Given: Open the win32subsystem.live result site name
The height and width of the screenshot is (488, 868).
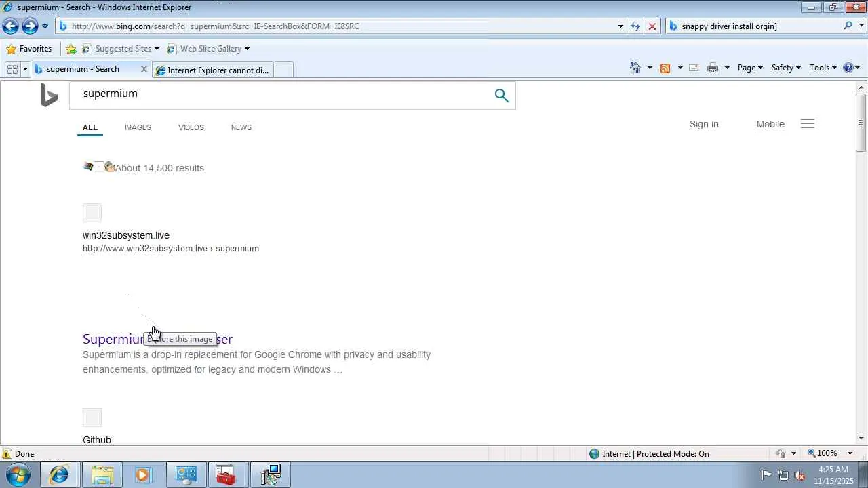Looking at the screenshot, I should point(126,235).
